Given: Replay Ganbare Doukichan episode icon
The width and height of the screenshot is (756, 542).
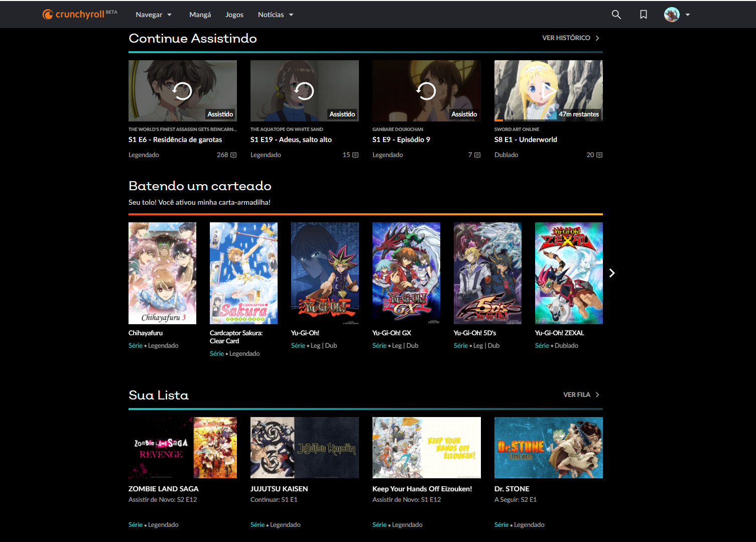Looking at the screenshot, I should point(427,91).
